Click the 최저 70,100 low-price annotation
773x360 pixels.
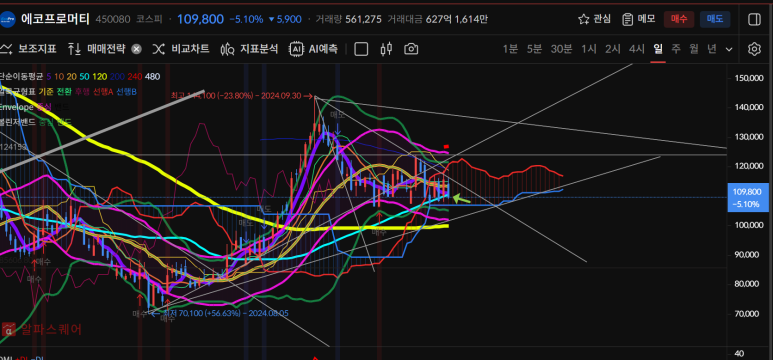[220, 313]
